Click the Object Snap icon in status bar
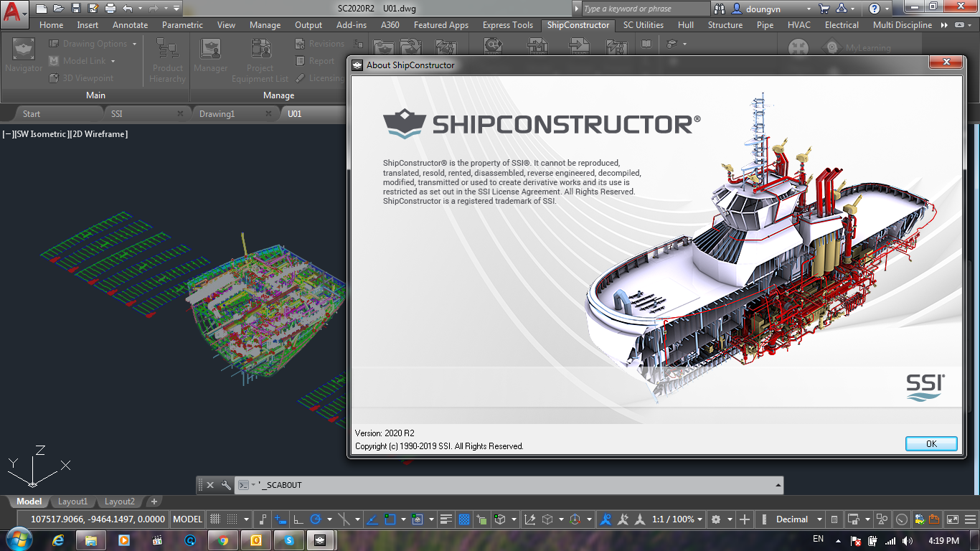The width and height of the screenshot is (980, 551). (389, 519)
